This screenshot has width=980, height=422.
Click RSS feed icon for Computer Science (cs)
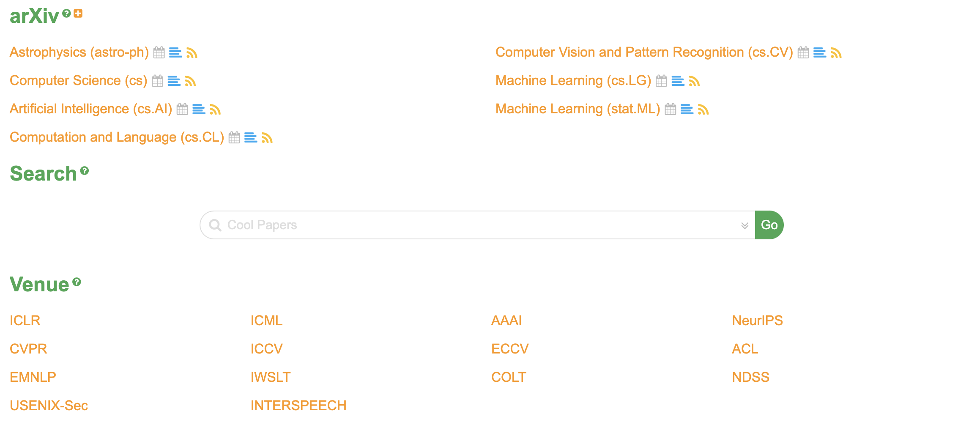click(190, 81)
